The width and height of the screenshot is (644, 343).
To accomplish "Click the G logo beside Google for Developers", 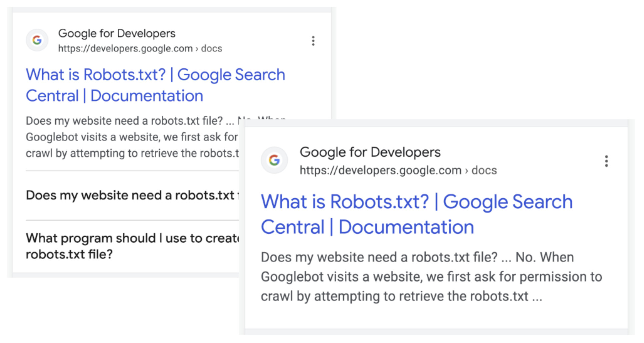I will click(x=37, y=41).
